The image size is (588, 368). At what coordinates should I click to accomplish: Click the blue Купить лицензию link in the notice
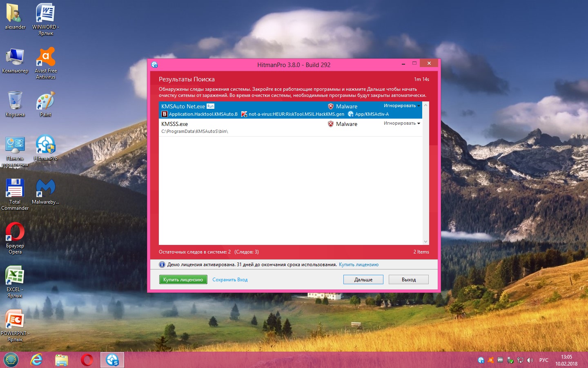pyautogui.click(x=359, y=265)
